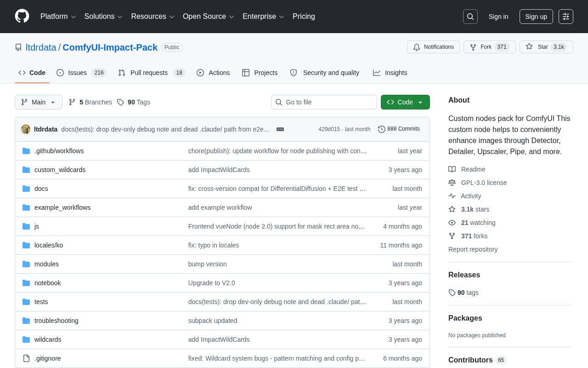588x368 pixels.
Task: Switch to the Security and quality tab
Action: point(325,73)
